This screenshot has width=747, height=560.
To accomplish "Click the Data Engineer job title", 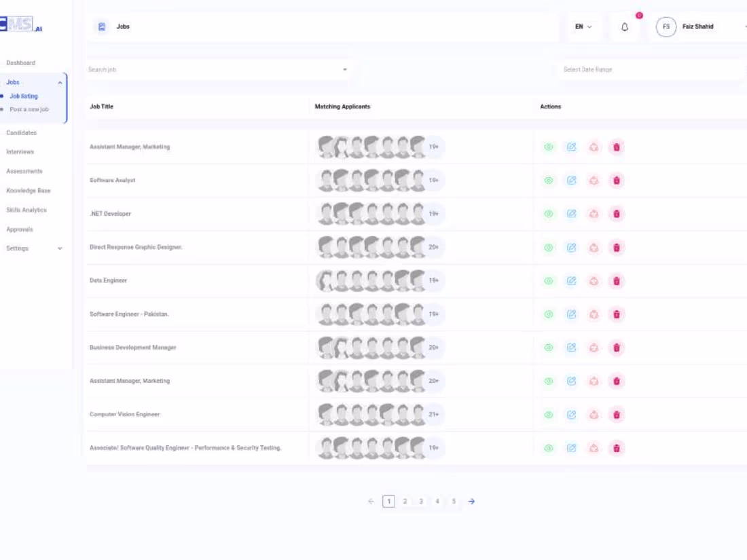I will (108, 280).
